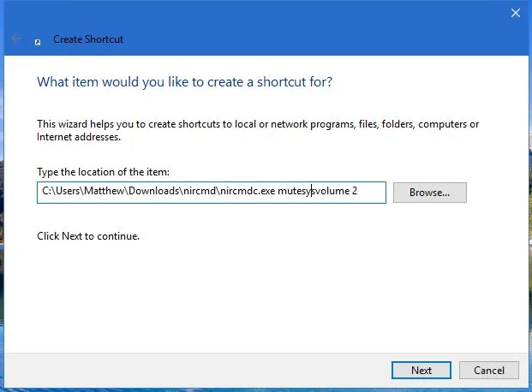Go back with the arrow icon

(x=16, y=39)
